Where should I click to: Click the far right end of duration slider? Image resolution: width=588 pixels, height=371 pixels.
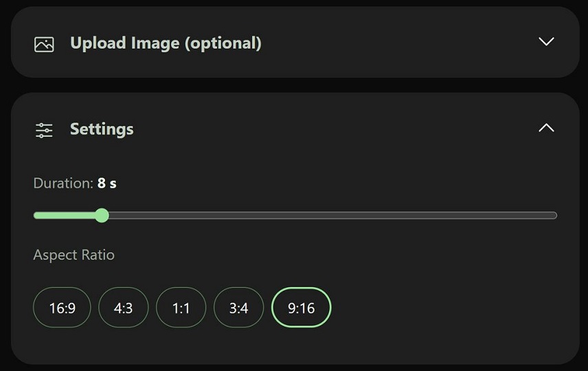tap(554, 215)
